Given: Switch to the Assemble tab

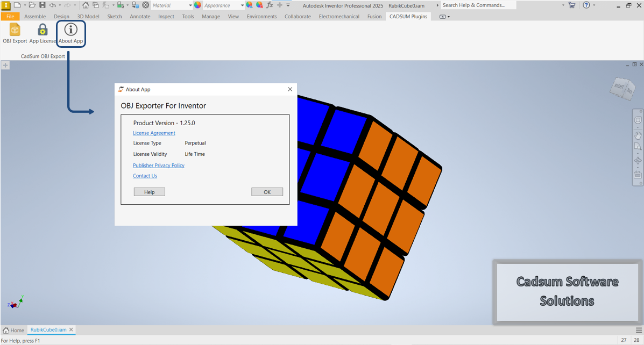Looking at the screenshot, I should pyautogui.click(x=35, y=17).
